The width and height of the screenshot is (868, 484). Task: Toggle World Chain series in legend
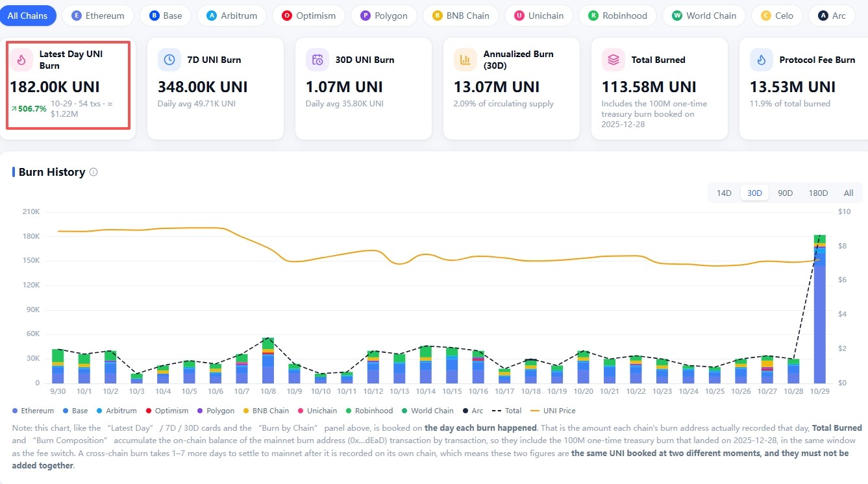coord(427,411)
